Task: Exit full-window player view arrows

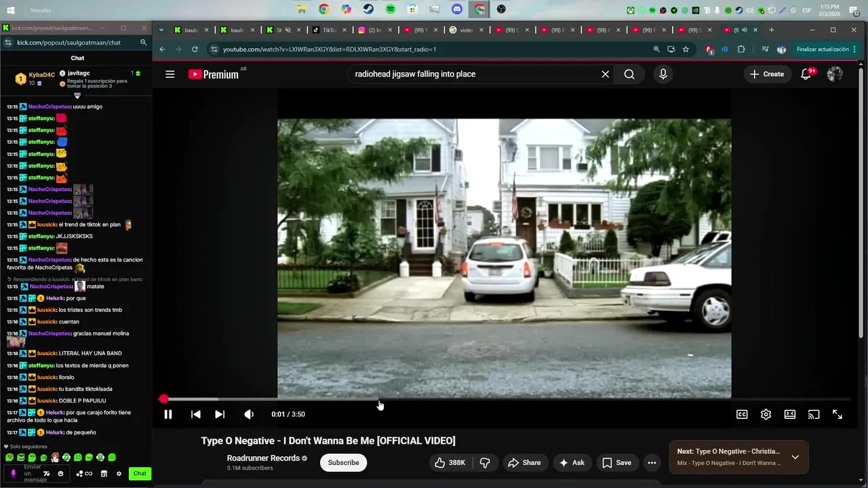Action: point(837,414)
